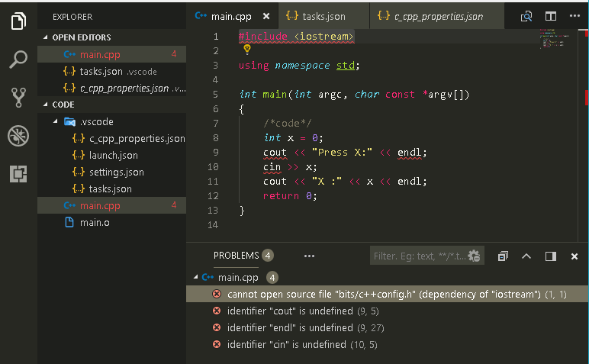Open c_cpp_properties.json under .vscode folder
This screenshot has height=364, width=589.
tap(112, 139)
